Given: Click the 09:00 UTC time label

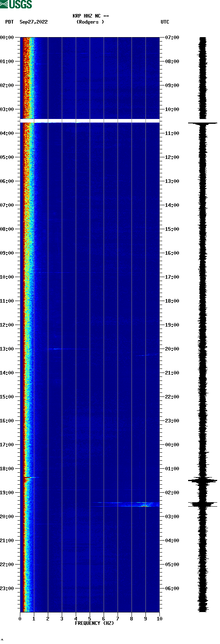Looking at the screenshot, I should 172,85.
